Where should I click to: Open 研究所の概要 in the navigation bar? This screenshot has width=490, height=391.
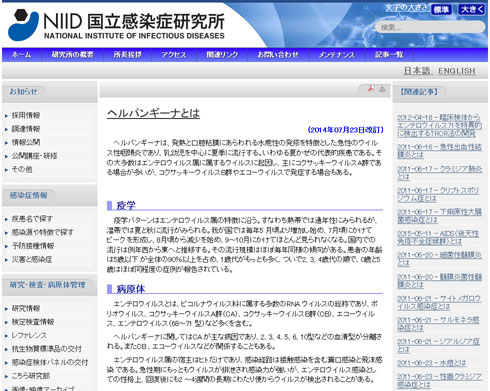pyautogui.click(x=72, y=55)
